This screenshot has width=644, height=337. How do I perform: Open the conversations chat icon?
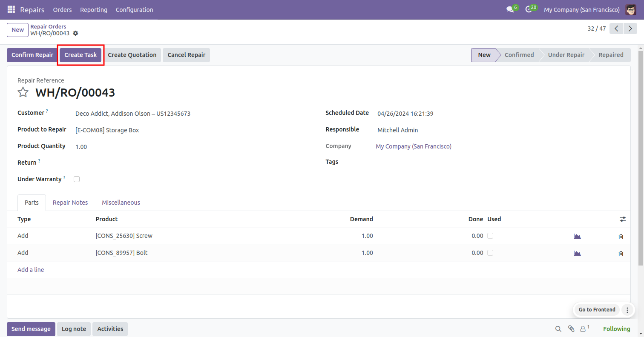tap(510, 9)
